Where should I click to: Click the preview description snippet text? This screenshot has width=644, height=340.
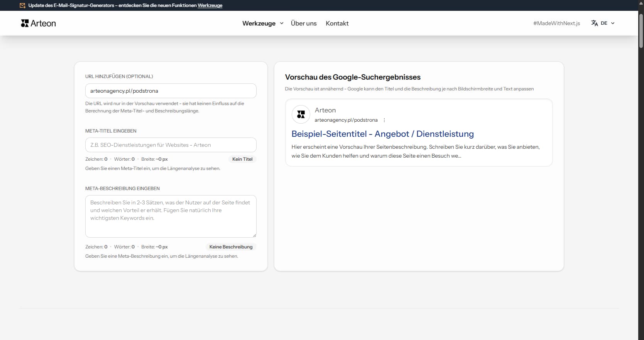click(415, 151)
